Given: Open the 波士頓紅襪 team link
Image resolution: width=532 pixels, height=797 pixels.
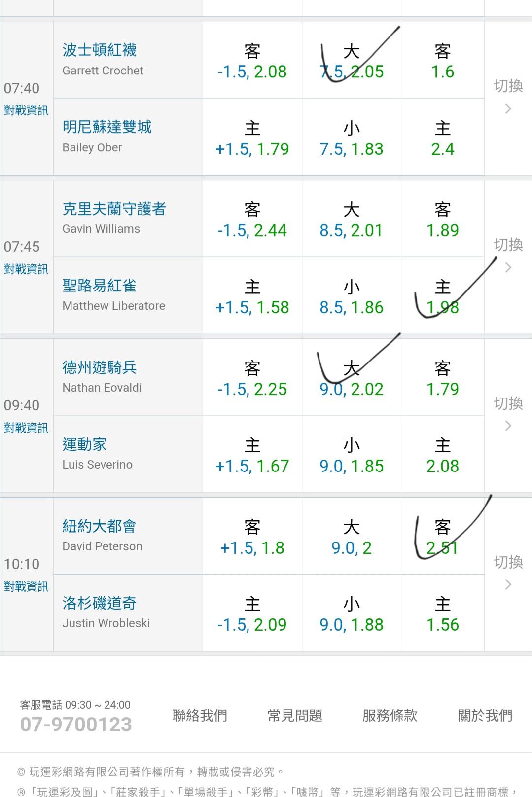Looking at the screenshot, I should pos(100,50).
